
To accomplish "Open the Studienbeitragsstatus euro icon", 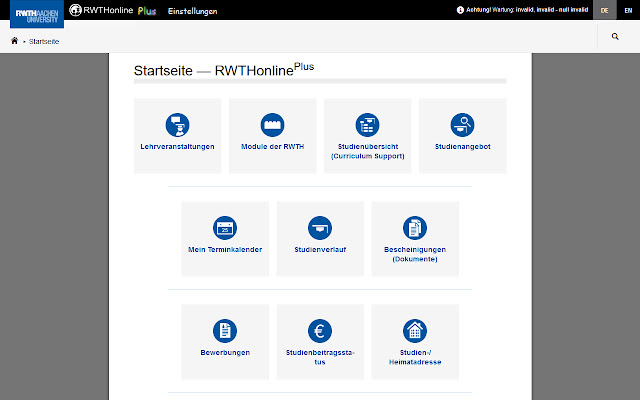I will (x=320, y=331).
